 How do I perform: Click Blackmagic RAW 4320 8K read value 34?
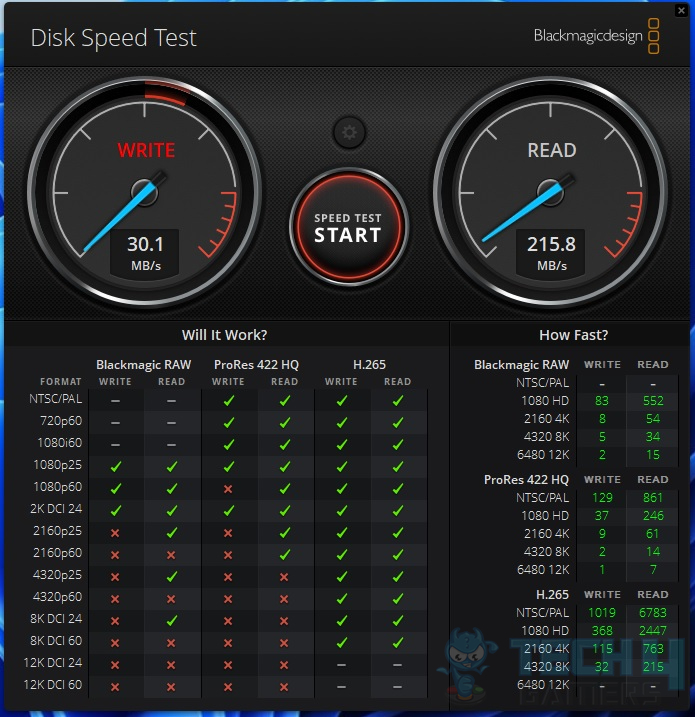pos(653,437)
